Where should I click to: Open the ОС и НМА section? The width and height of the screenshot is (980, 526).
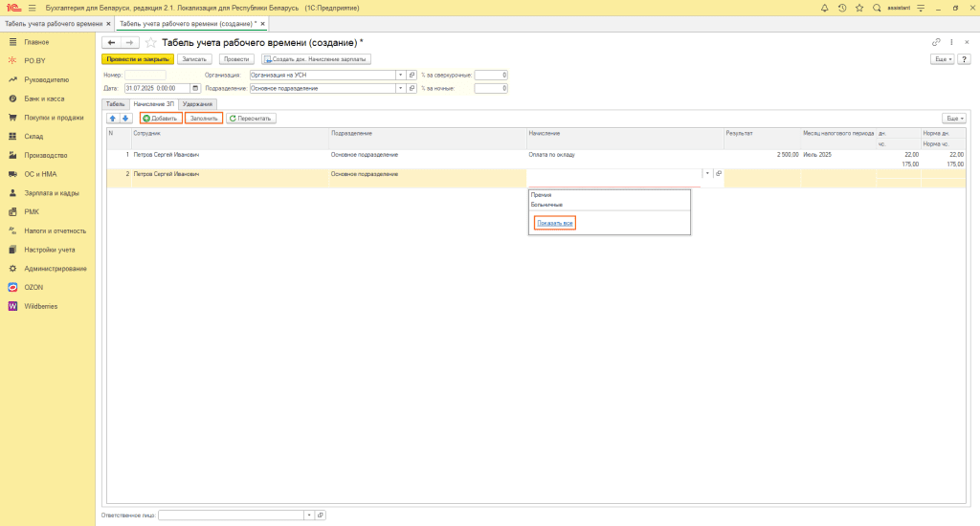coord(40,174)
